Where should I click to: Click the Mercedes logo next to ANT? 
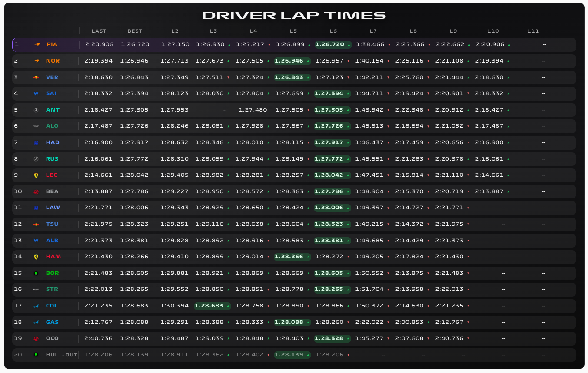(36, 110)
